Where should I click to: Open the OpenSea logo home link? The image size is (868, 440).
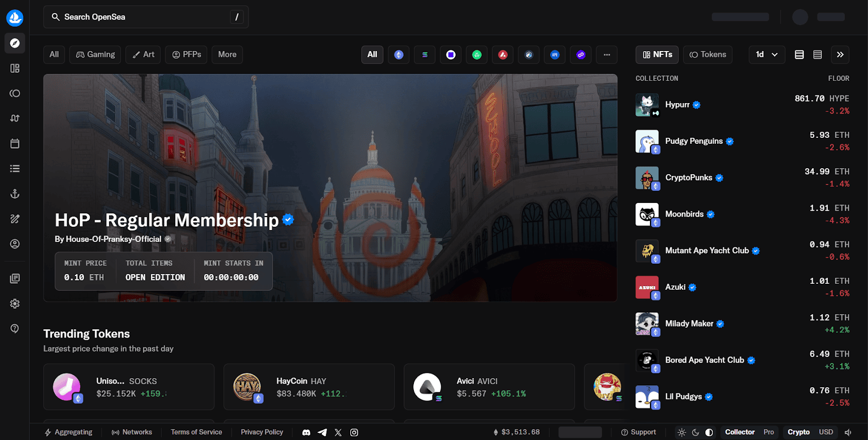pyautogui.click(x=15, y=17)
